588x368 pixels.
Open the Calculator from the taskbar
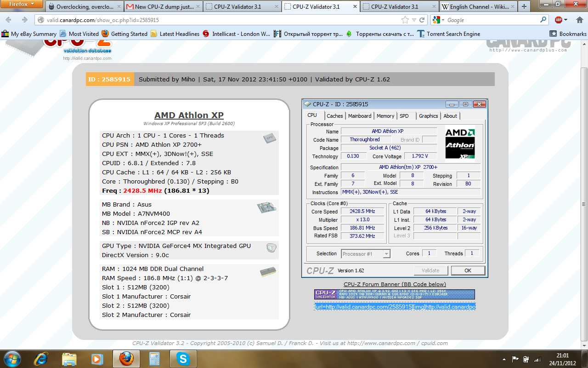[x=154, y=358]
